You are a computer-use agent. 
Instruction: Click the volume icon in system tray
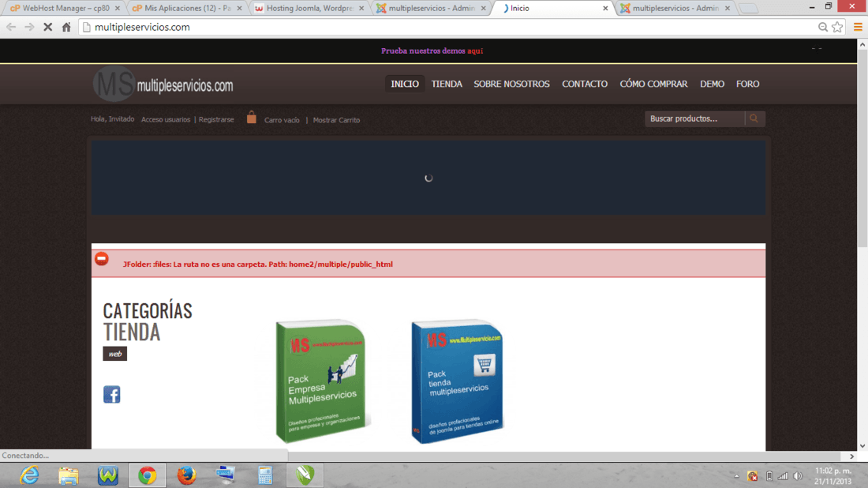tap(798, 476)
